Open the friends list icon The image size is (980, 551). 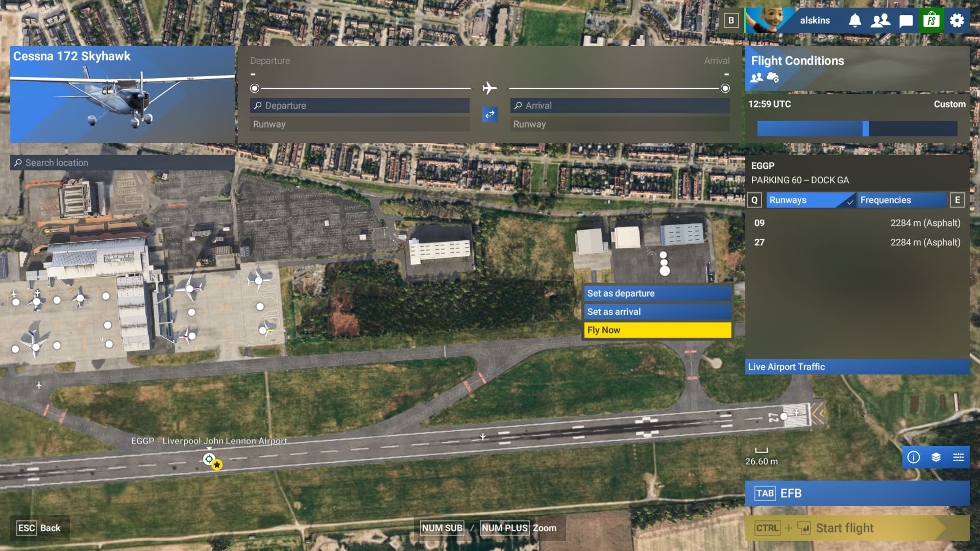[x=880, y=20]
